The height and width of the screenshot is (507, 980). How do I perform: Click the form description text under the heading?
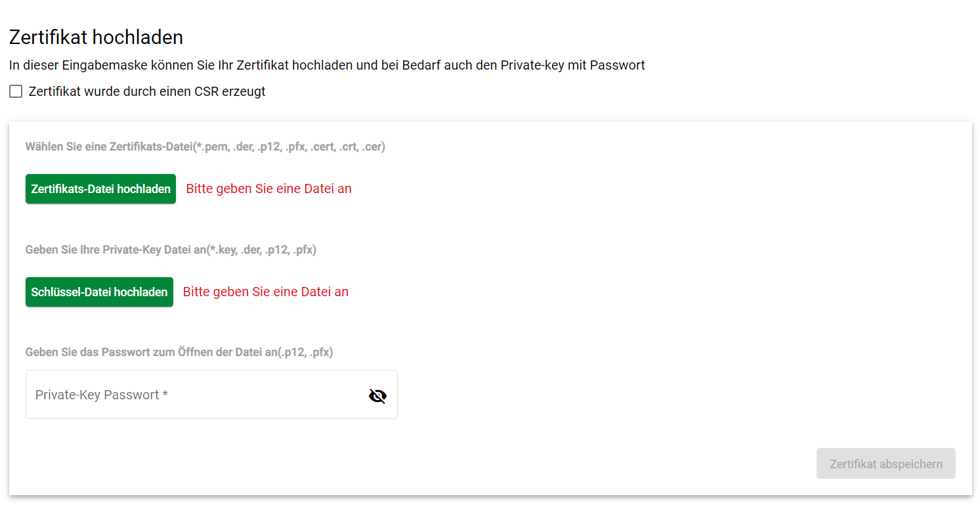(326, 65)
